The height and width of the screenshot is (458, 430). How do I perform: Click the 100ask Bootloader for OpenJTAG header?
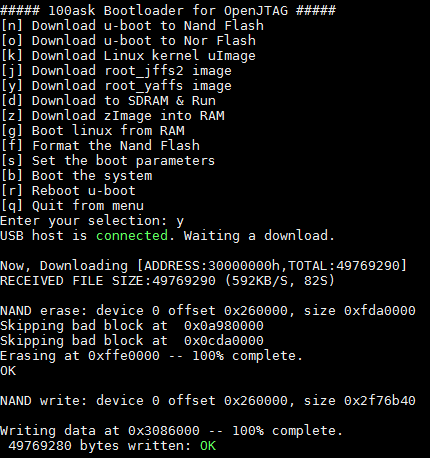[168, 11]
